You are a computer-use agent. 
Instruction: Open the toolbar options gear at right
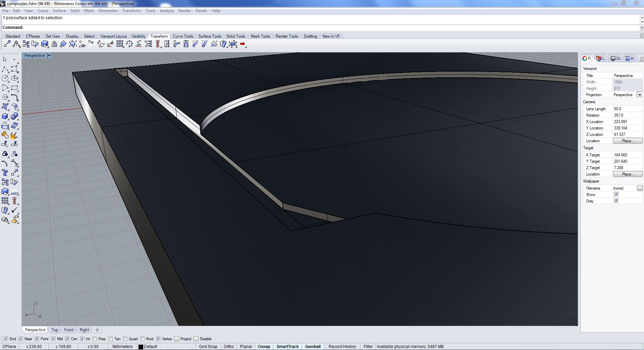[642, 36]
